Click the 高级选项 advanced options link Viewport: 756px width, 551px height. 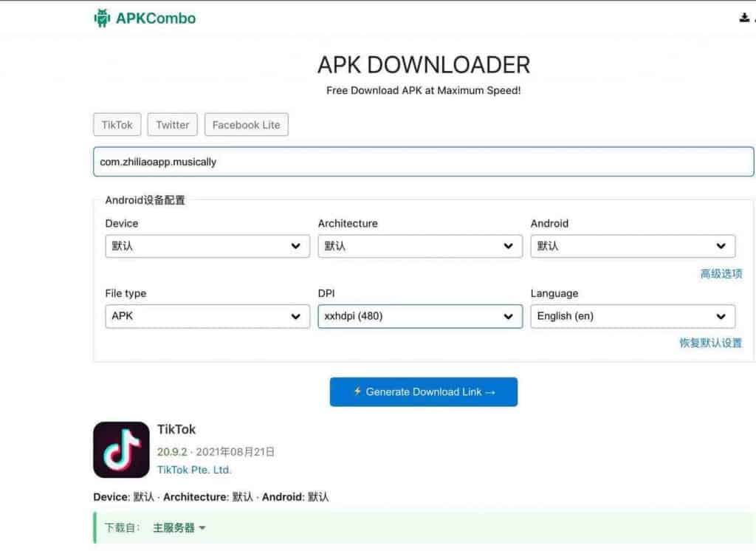click(x=721, y=274)
